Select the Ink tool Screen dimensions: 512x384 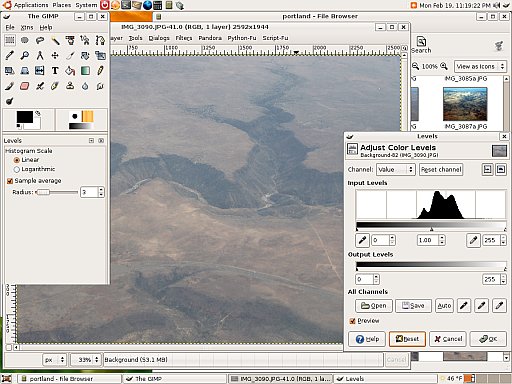coord(55,86)
